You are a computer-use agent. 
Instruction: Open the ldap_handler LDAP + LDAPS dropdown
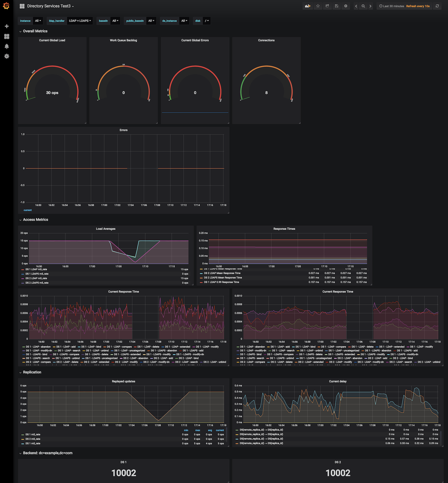[80, 20]
